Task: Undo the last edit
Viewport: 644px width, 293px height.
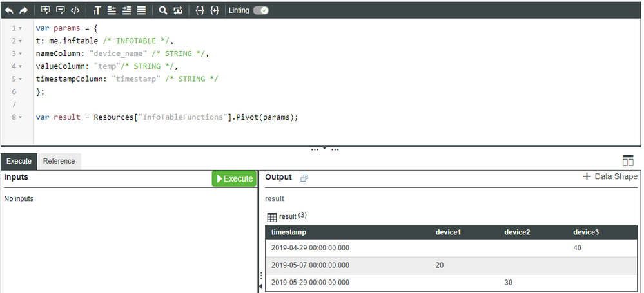Action: point(8,11)
